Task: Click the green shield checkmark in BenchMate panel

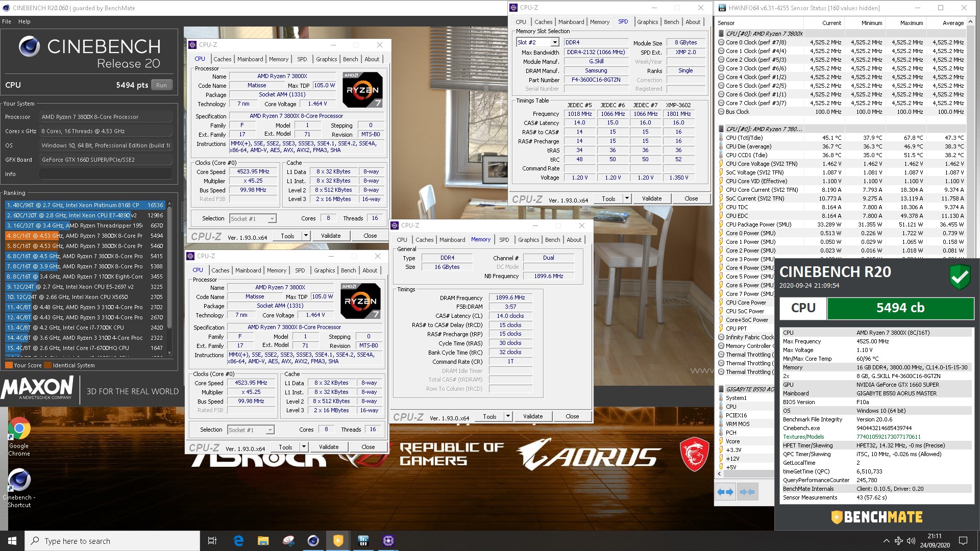Action: click(960, 278)
